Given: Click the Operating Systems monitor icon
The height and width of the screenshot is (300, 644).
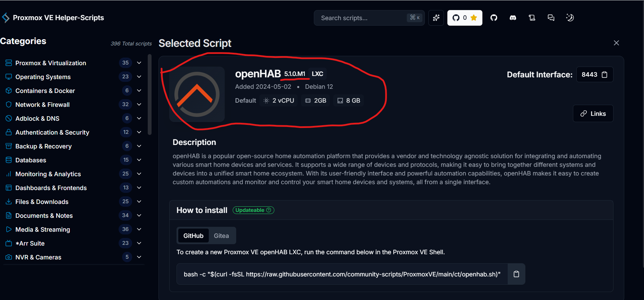Looking at the screenshot, I should tap(9, 77).
